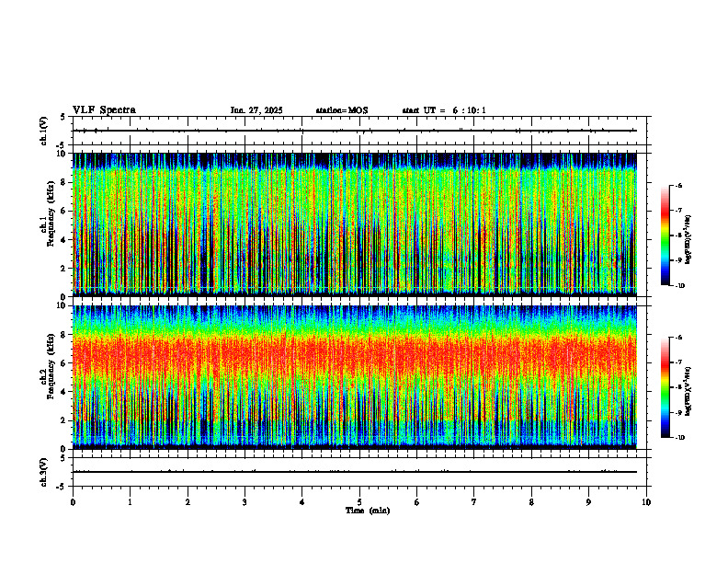This screenshot has width=728, height=563.
Task: Click the "ch.1(V)" axis label
Action: [44, 131]
